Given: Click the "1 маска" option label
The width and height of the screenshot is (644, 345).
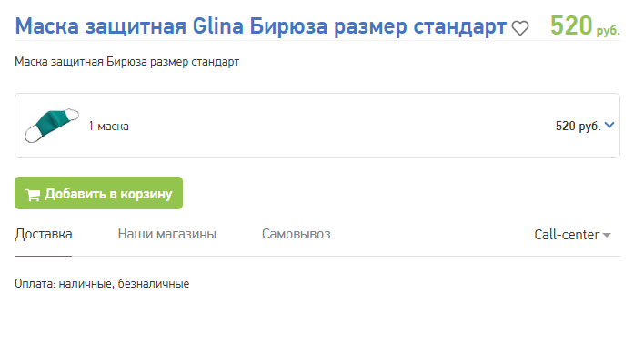Looking at the screenshot, I should (109, 126).
